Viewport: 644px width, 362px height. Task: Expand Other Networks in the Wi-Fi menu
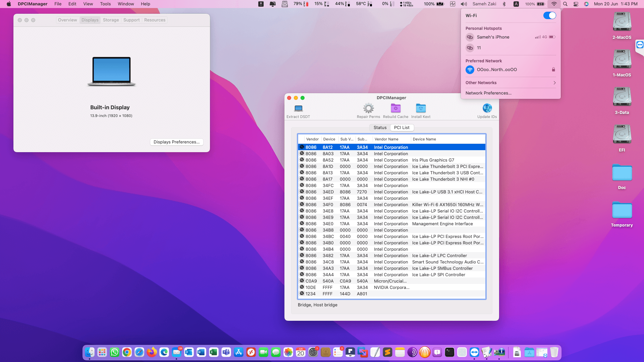tap(511, 83)
